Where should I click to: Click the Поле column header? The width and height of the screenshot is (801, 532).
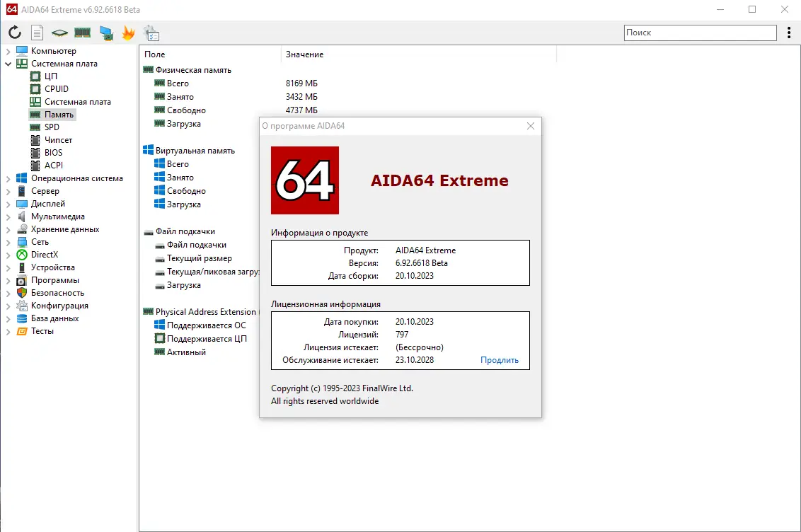210,54
